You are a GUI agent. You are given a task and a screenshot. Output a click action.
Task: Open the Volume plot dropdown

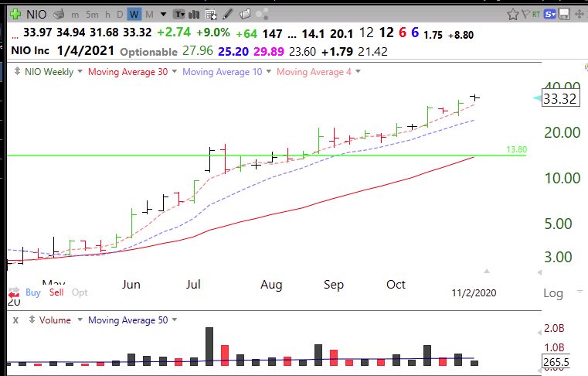(80, 320)
